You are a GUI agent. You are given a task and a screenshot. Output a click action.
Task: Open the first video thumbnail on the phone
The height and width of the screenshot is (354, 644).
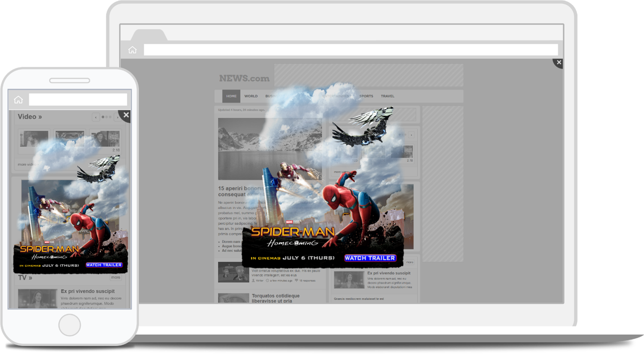pos(34,139)
